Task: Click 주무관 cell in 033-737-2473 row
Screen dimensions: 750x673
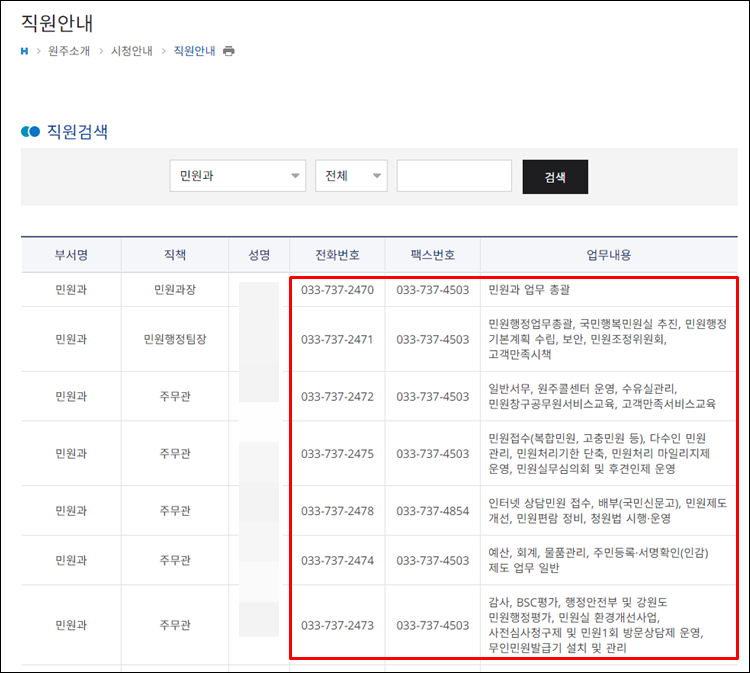Action: [x=175, y=625]
